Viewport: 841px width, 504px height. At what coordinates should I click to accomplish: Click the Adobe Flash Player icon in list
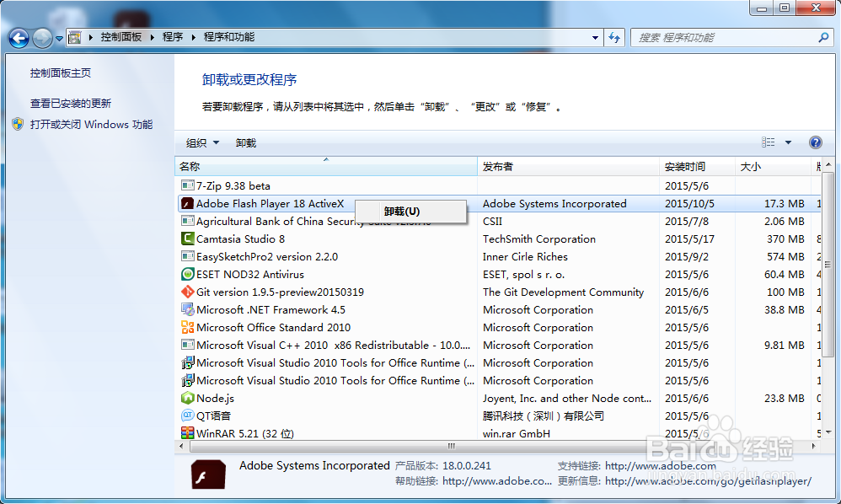(187, 204)
